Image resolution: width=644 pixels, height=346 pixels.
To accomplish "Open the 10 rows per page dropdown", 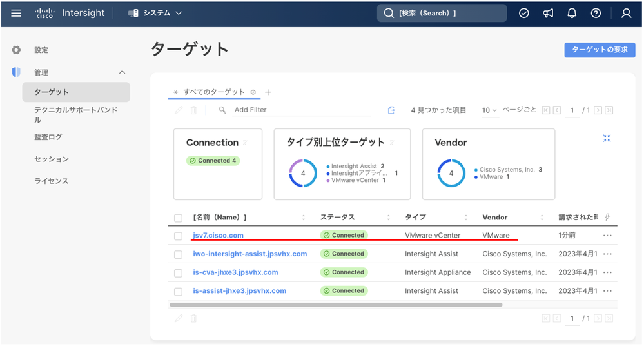I will pyautogui.click(x=489, y=110).
